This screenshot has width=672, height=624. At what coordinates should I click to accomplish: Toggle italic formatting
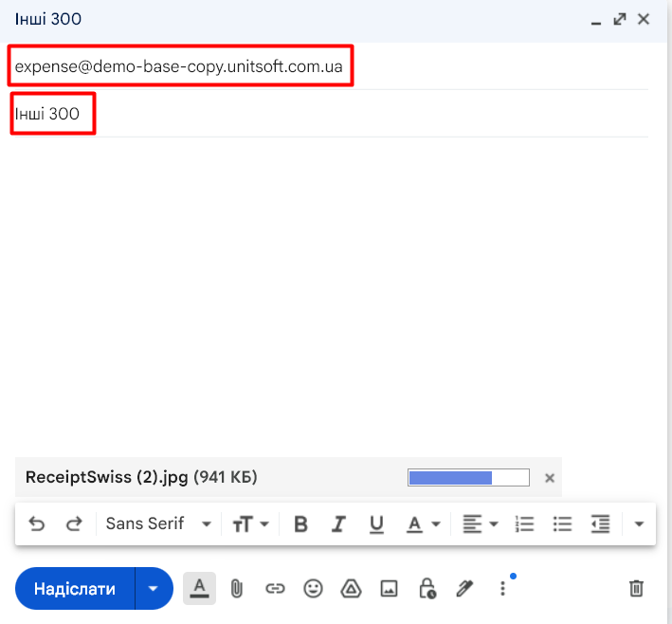pos(338,523)
